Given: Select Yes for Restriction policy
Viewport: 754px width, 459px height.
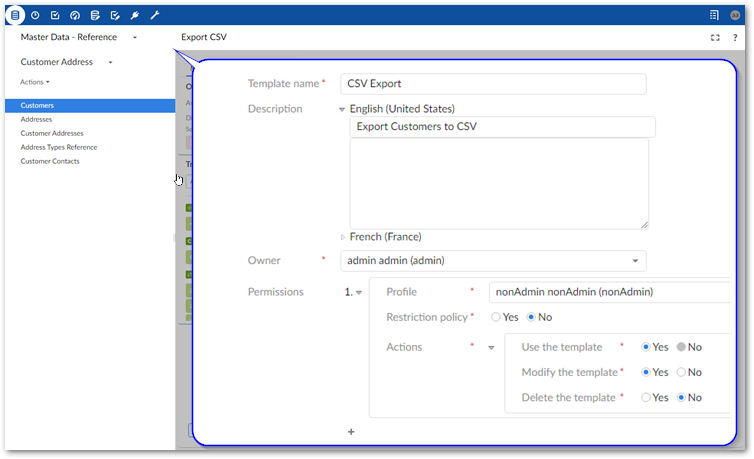Looking at the screenshot, I should (496, 317).
